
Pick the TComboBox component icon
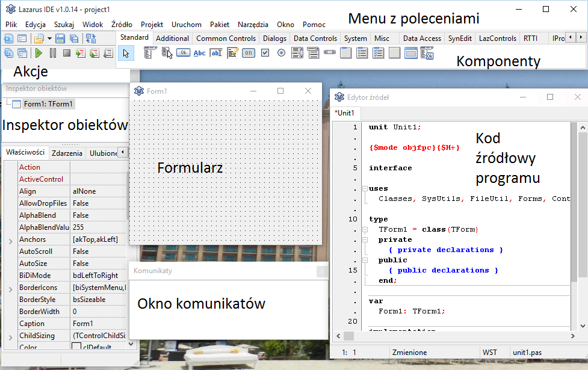[x=313, y=53]
